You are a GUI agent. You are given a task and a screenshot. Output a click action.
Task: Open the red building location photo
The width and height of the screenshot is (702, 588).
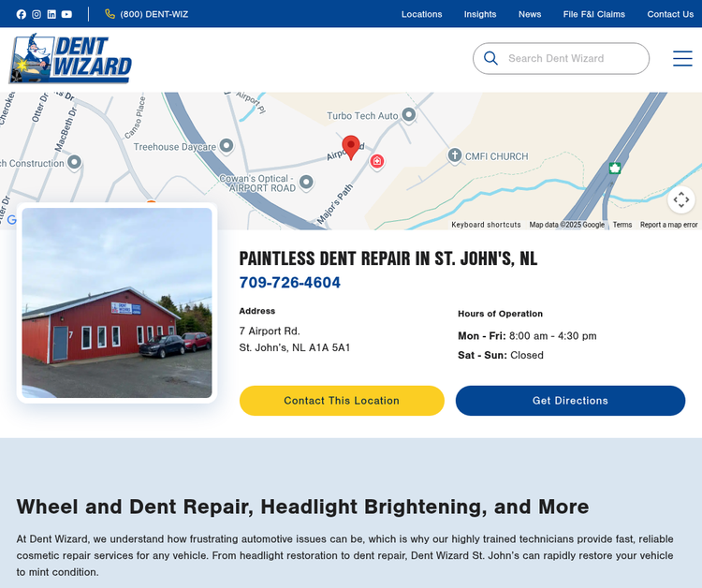click(117, 302)
